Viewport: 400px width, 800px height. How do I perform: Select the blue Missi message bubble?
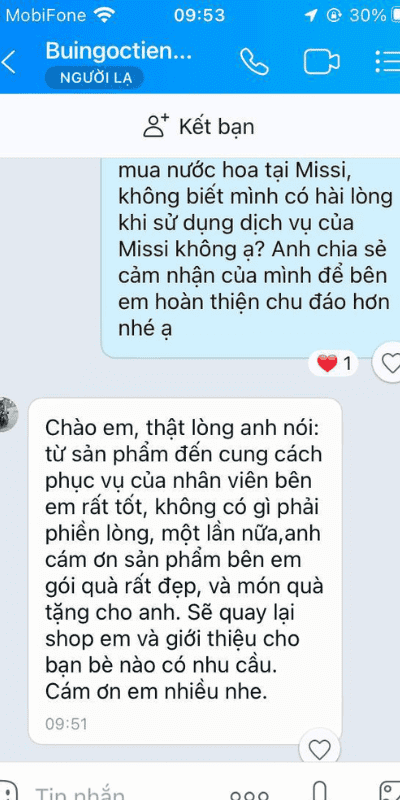coord(251,257)
